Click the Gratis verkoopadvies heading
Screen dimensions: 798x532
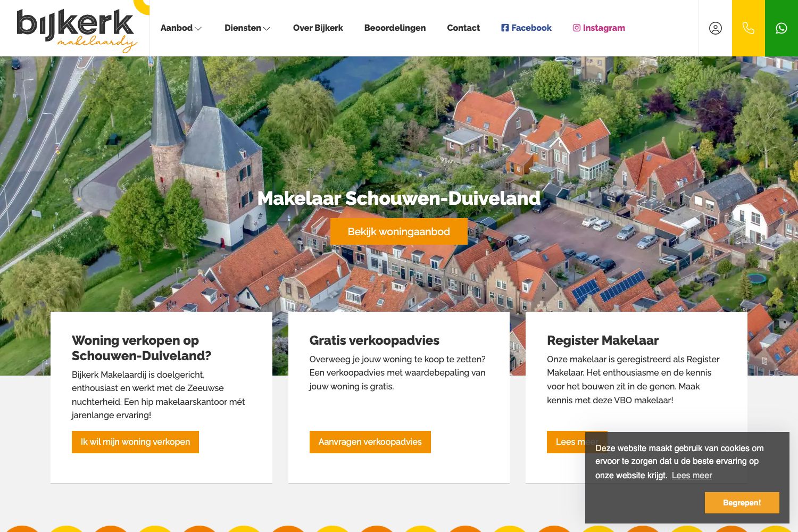[375, 340]
